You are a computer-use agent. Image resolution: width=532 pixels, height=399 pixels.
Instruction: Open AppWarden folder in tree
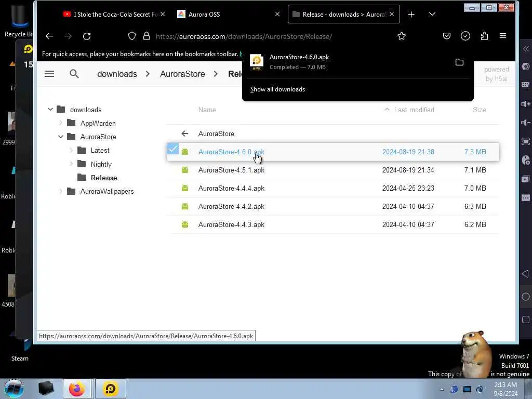tap(98, 123)
